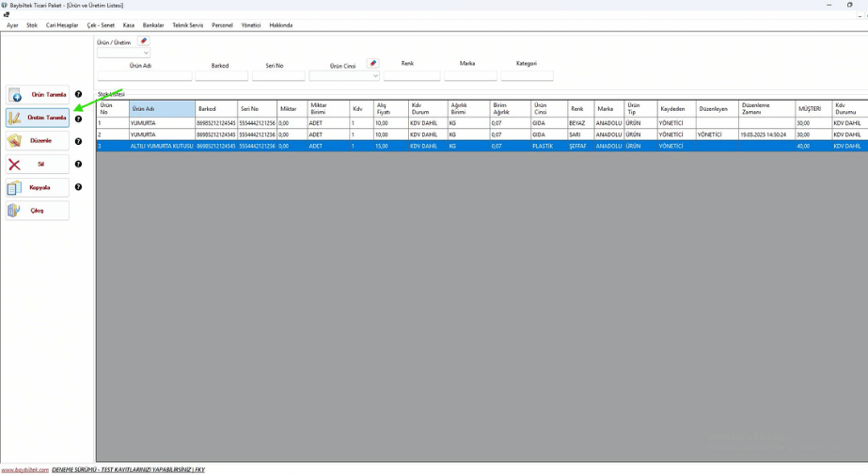Select the ALTILI YUMURTA KUTUSU row
868x474 pixels.
coord(161,147)
